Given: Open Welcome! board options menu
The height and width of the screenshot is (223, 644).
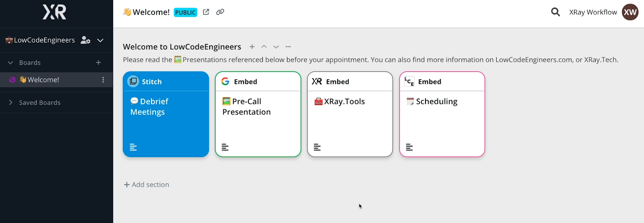Looking at the screenshot, I should 103,80.
